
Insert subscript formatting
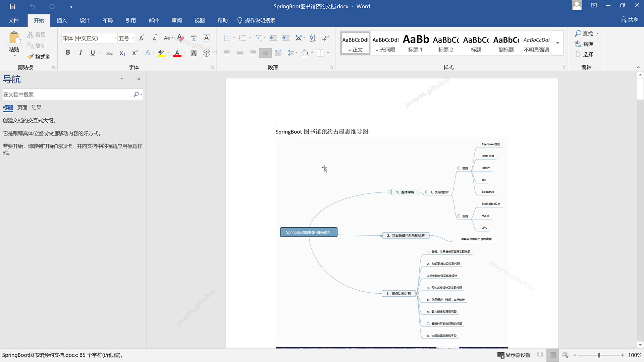122,53
